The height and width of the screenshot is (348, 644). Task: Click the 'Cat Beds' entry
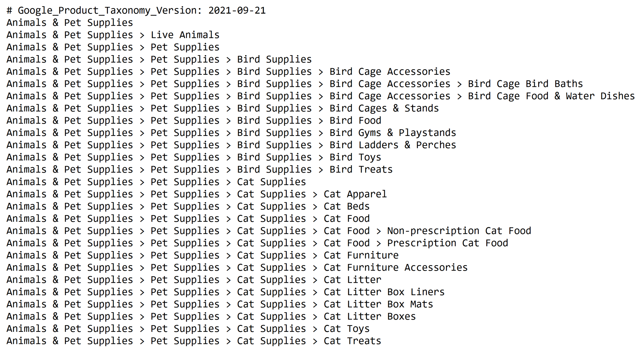(x=347, y=206)
